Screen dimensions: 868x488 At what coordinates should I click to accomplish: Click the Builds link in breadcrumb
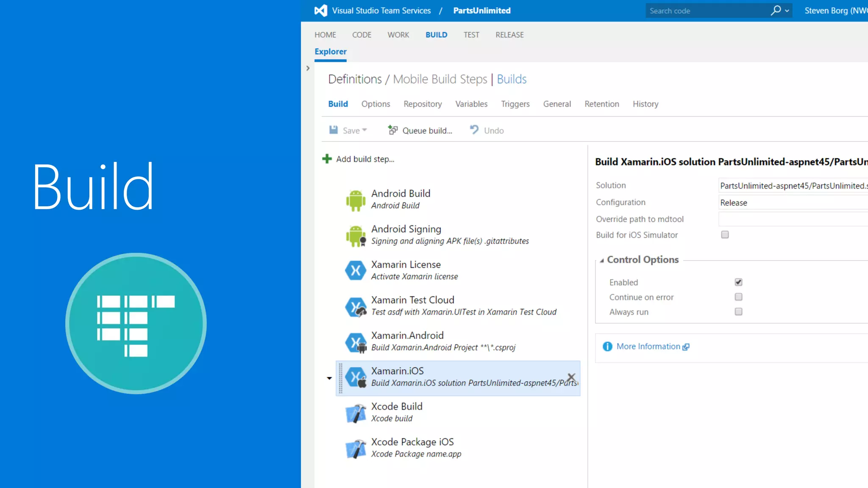click(511, 79)
